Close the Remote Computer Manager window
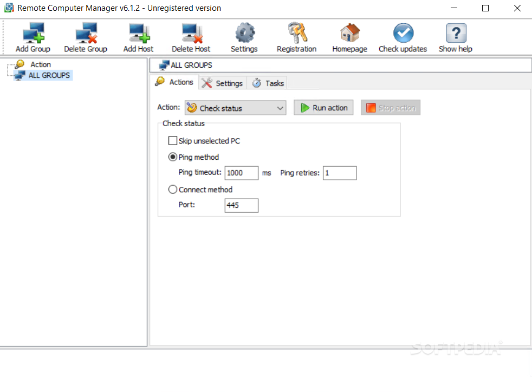This screenshot has height=392, width=532. pyautogui.click(x=517, y=8)
